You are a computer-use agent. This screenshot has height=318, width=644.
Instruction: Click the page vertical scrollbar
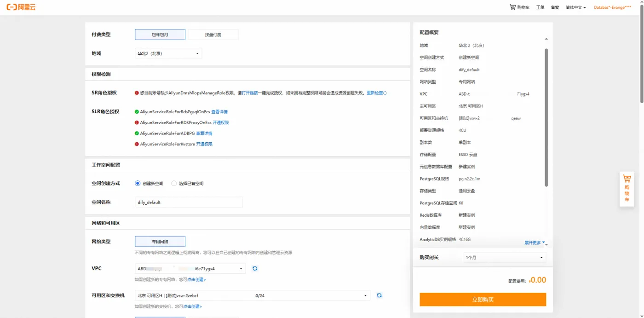642,53
